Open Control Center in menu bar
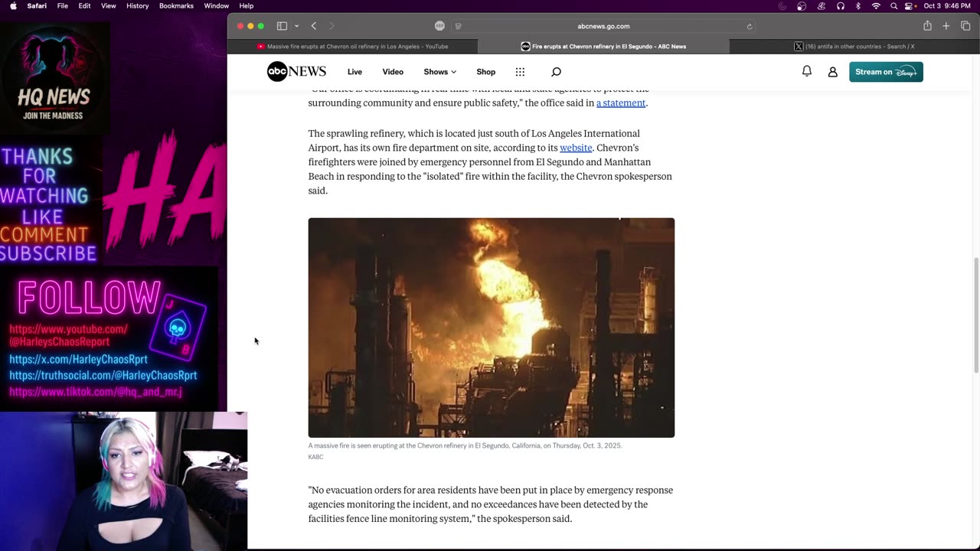980x551 pixels. pyautogui.click(x=910, y=6)
